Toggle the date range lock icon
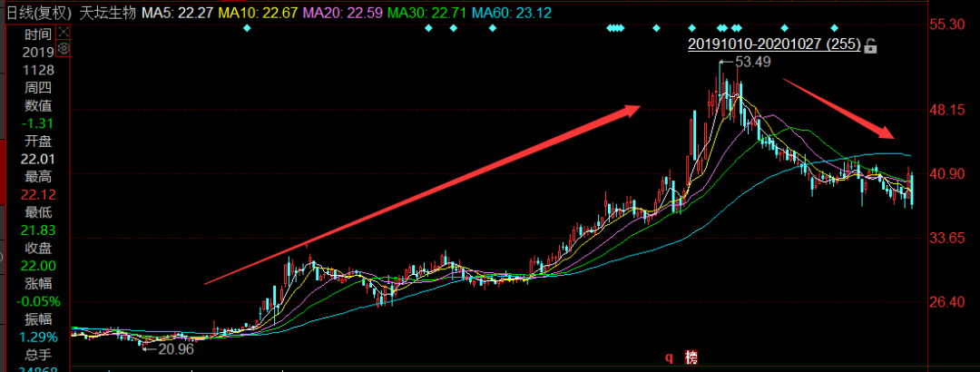Image resolution: width=980 pixels, height=372 pixels. [871, 45]
